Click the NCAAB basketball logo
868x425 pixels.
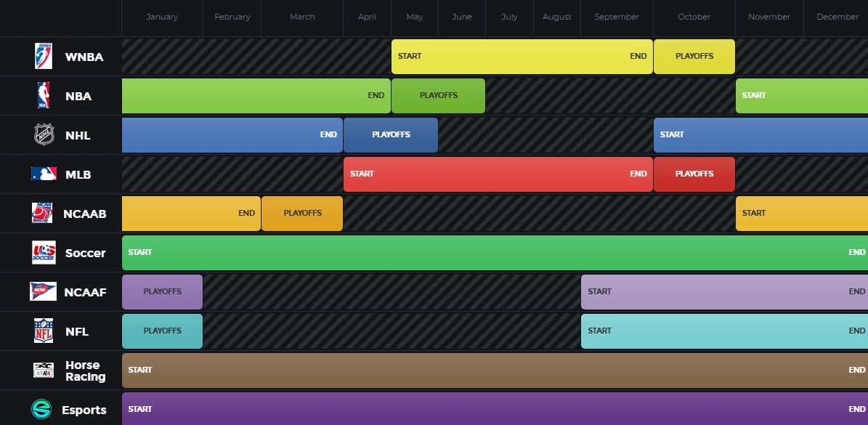[x=42, y=213]
